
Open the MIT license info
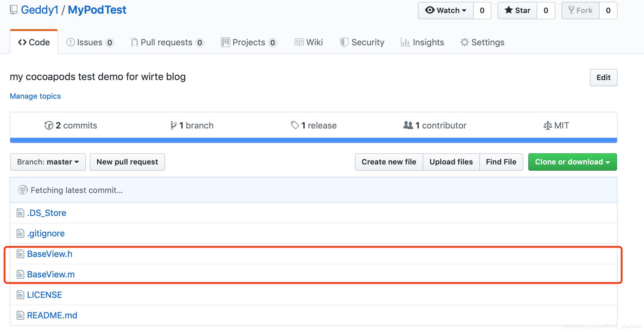(x=556, y=125)
